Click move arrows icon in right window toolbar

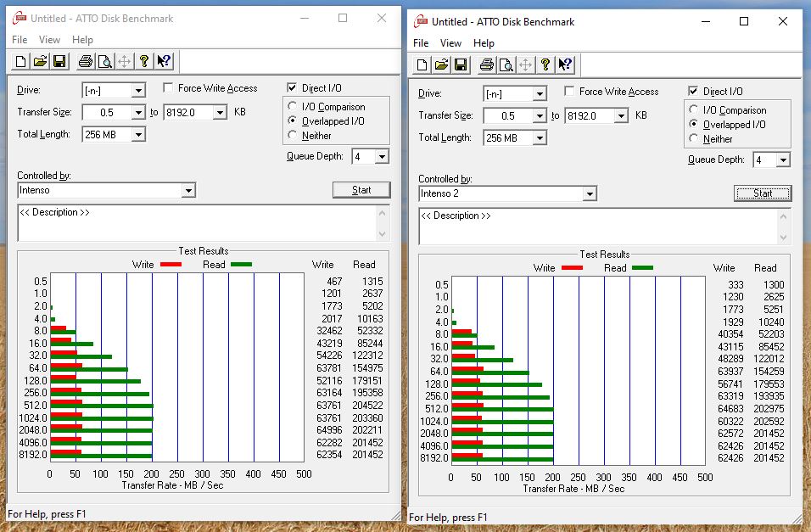pyautogui.click(x=525, y=64)
